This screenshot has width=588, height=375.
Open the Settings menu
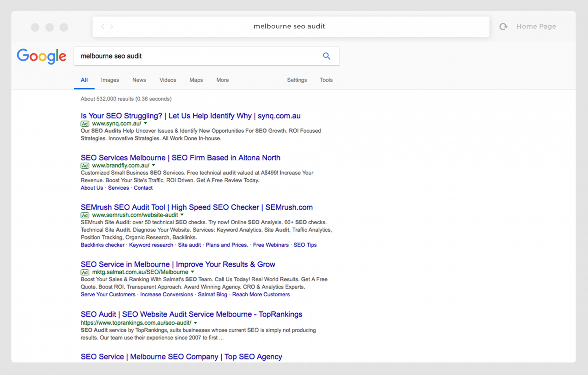tap(297, 80)
